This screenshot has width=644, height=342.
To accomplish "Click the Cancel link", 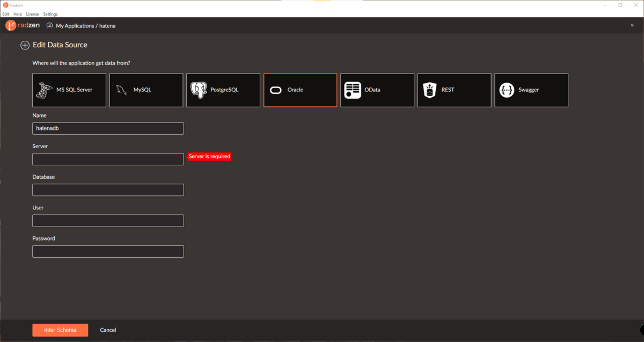I will [108, 330].
